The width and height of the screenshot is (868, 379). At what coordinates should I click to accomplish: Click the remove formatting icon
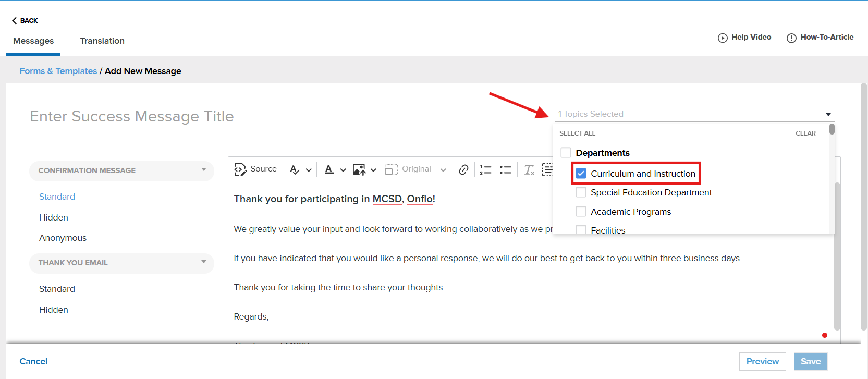[x=529, y=169]
